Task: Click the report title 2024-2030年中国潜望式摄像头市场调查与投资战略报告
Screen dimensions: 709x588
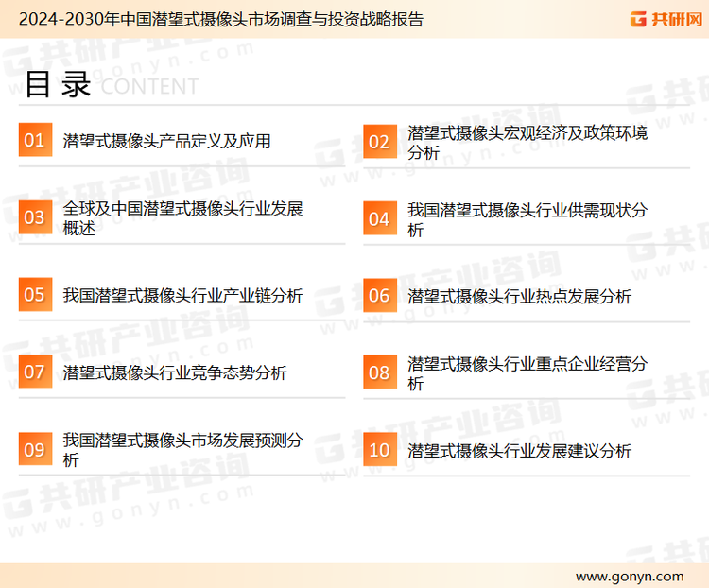Action: 221,20
